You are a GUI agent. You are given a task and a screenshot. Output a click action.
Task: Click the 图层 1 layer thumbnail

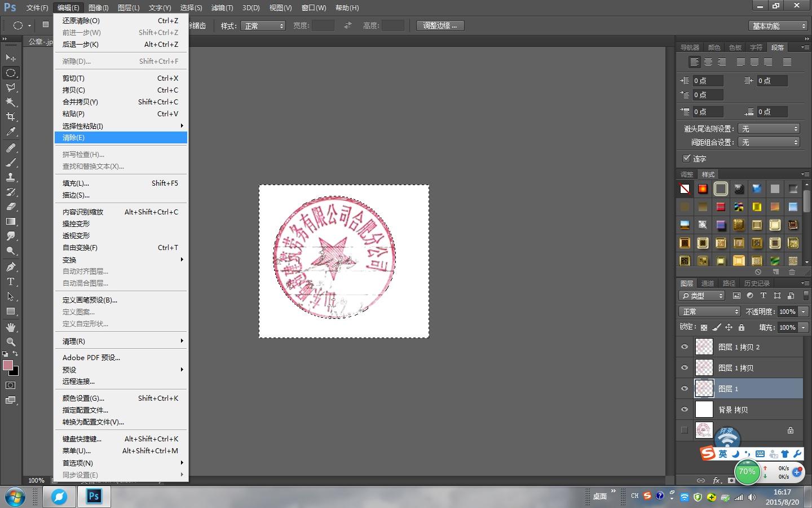(704, 388)
